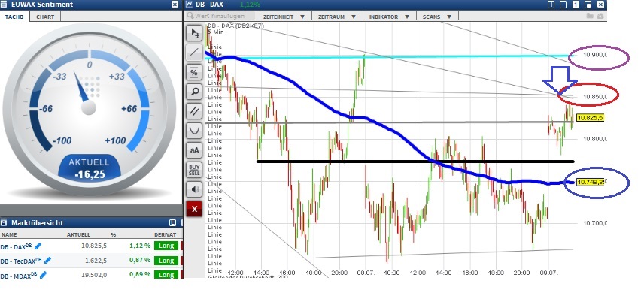Sort by the % column header
Screen dimensions: 644x296
[x=113, y=235]
